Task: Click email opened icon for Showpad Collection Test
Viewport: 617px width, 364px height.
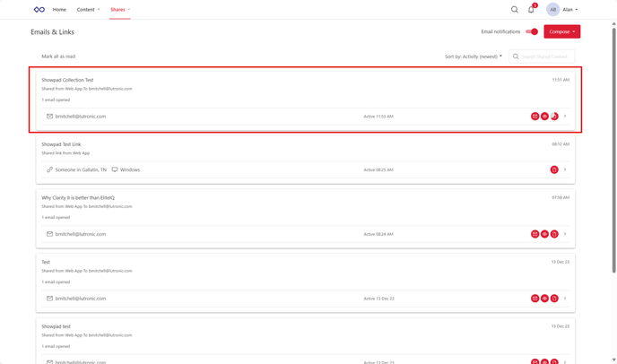Action: pos(535,117)
